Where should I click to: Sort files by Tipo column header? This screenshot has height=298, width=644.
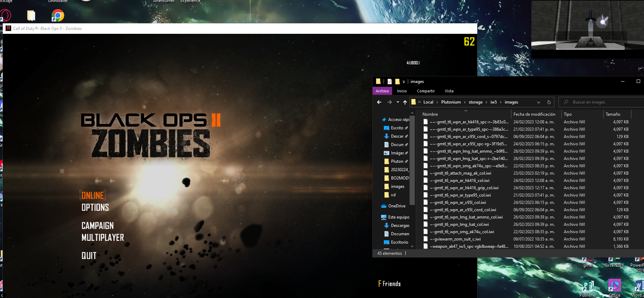point(582,114)
